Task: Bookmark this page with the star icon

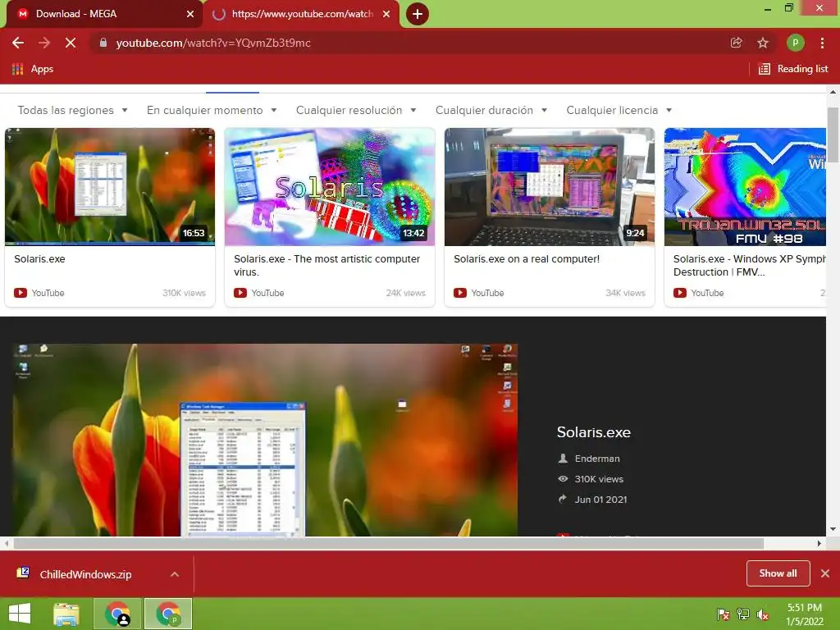Action: 763,43
